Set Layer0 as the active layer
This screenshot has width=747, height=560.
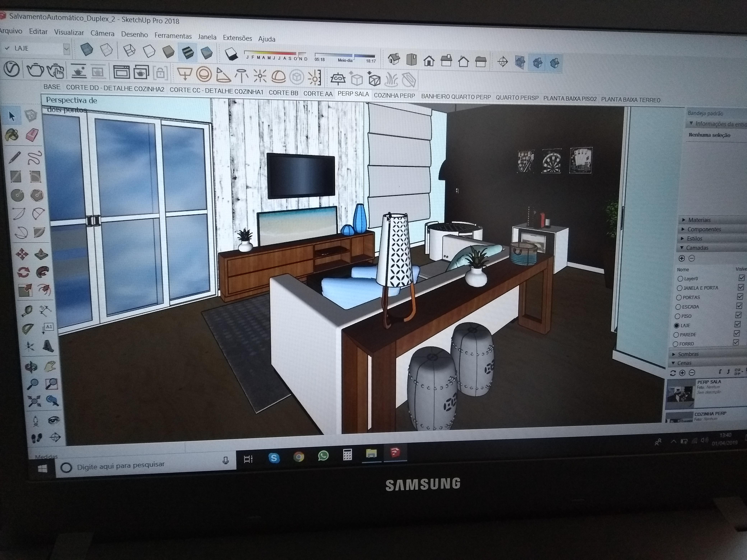(680, 279)
